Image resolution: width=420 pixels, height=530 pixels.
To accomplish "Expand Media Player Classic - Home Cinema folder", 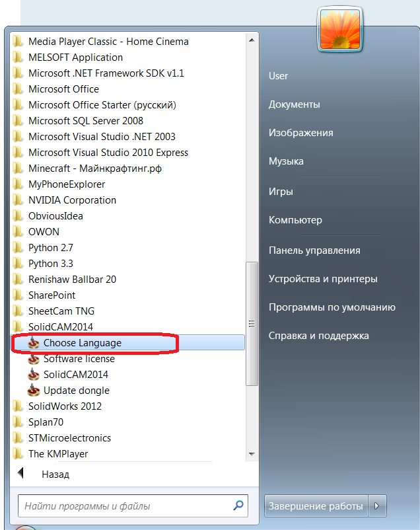I will tap(108, 42).
